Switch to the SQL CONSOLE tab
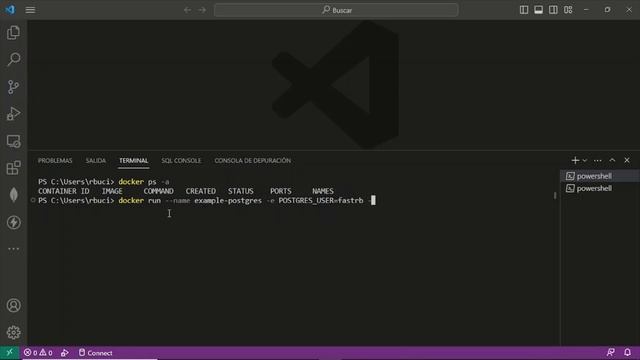 [181, 160]
